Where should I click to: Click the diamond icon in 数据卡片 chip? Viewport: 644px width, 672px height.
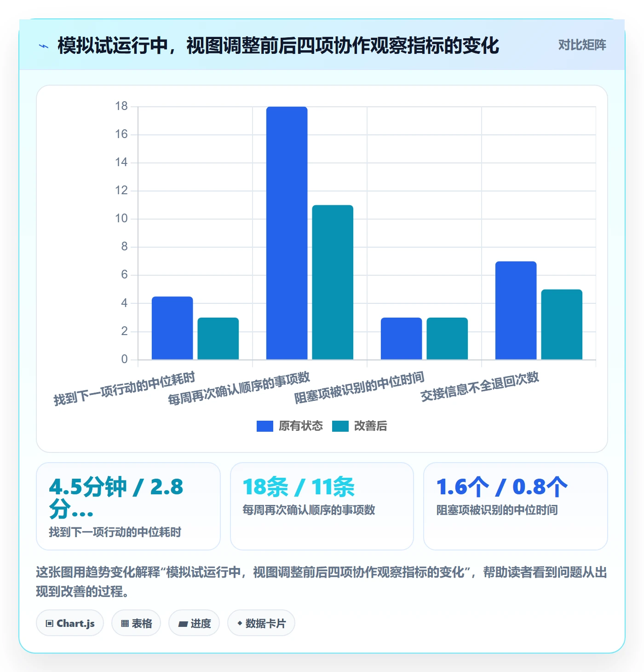click(x=240, y=623)
